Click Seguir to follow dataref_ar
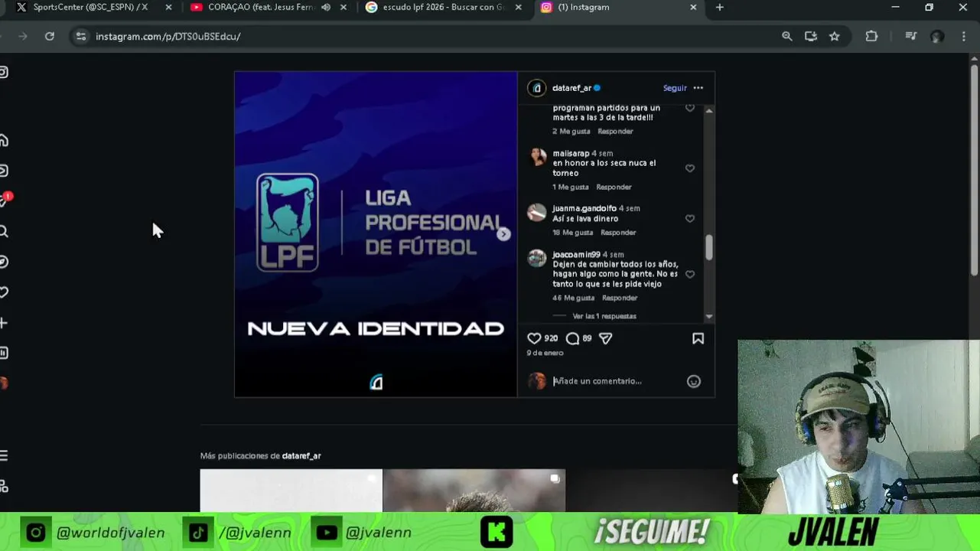The image size is (980, 551). (675, 88)
